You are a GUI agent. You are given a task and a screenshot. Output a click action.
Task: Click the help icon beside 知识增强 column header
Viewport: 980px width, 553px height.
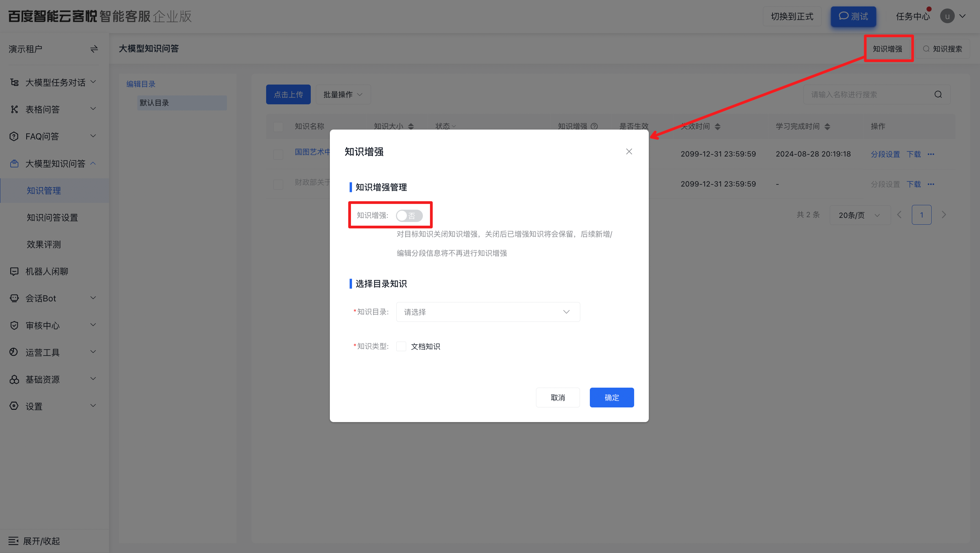(x=595, y=126)
